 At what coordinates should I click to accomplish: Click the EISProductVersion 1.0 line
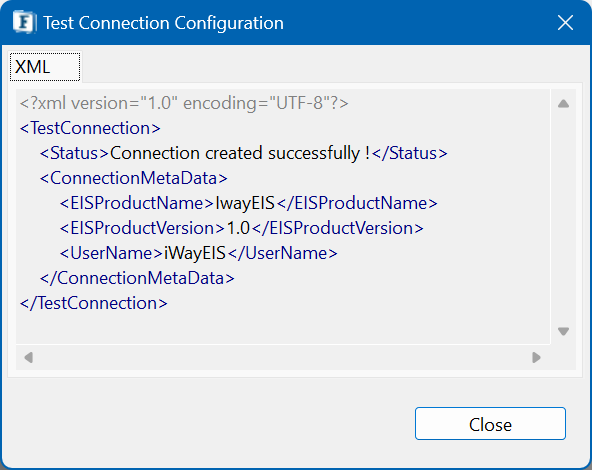242,228
